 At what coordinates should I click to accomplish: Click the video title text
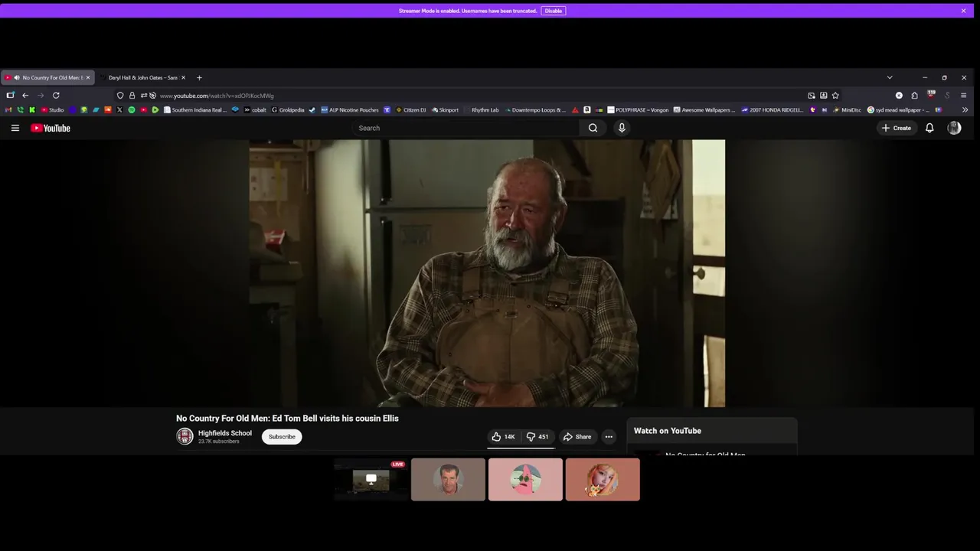coord(287,419)
